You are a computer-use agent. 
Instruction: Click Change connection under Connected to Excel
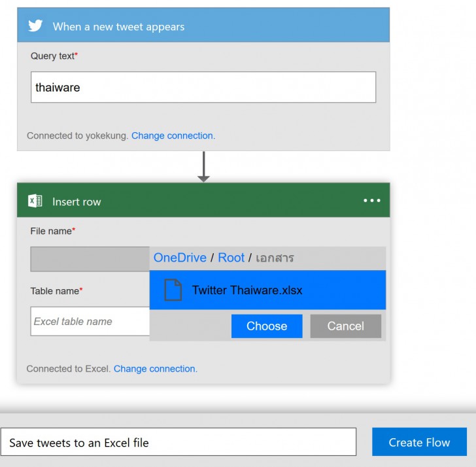pyautogui.click(x=156, y=369)
